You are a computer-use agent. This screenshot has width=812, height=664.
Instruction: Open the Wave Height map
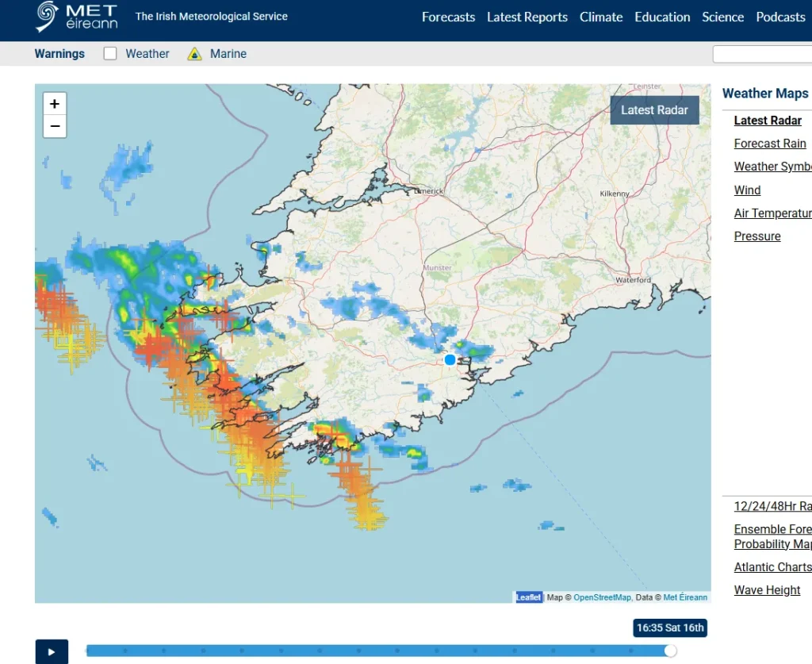(x=767, y=589)
